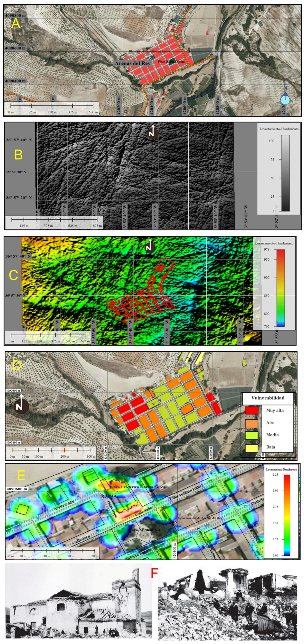
Task: Click the 4090800 m grid label in panel A
Action: pyautogui.click(x=16, y=15)
